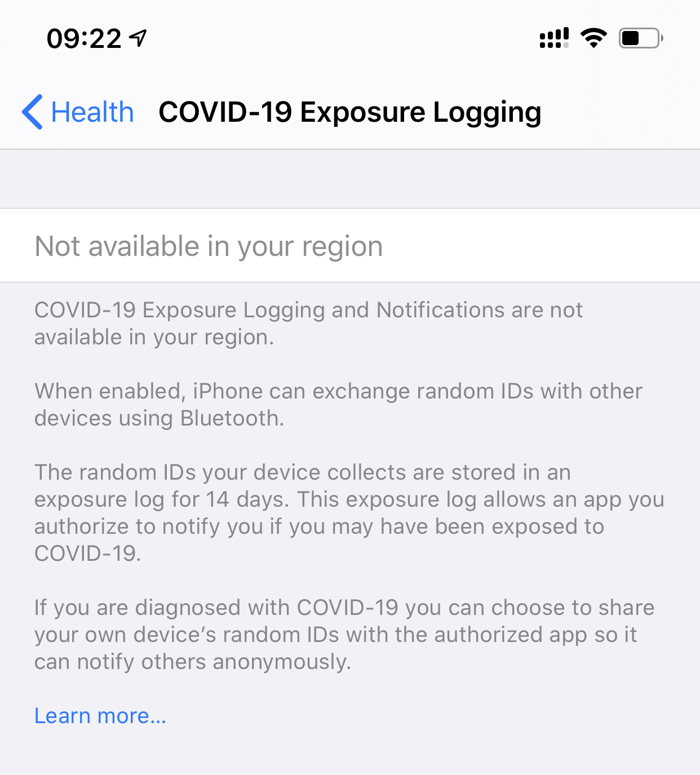This screenshot has height=775, width=700.
Task: Tap the not available in your region description
Action: click(309, 324)
